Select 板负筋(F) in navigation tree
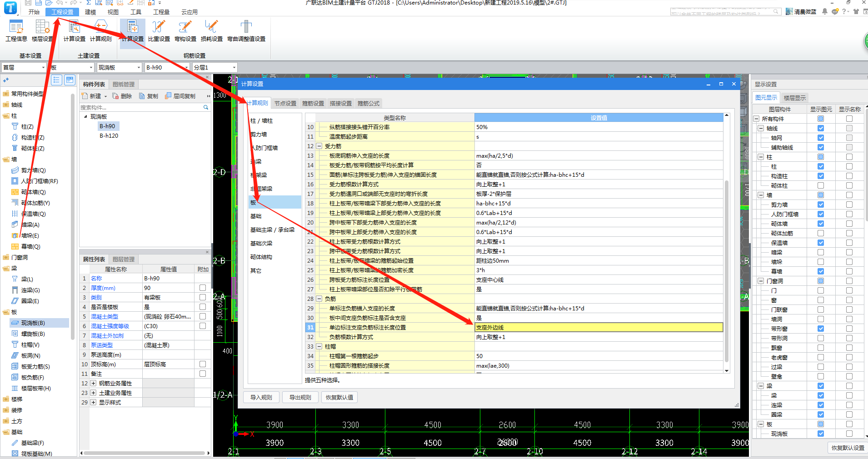 (33, 378)
